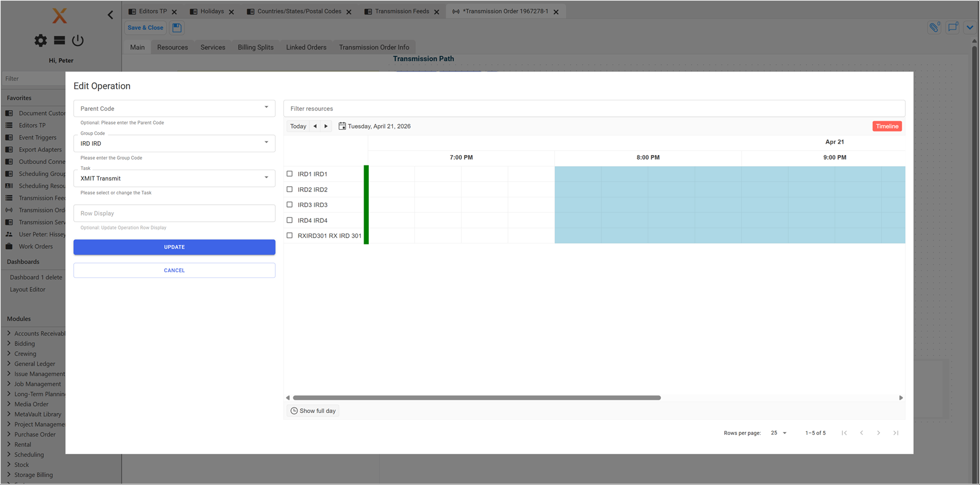Check the IRD4 IRD4 resource
980x485 pixels.
coord(290,220)
